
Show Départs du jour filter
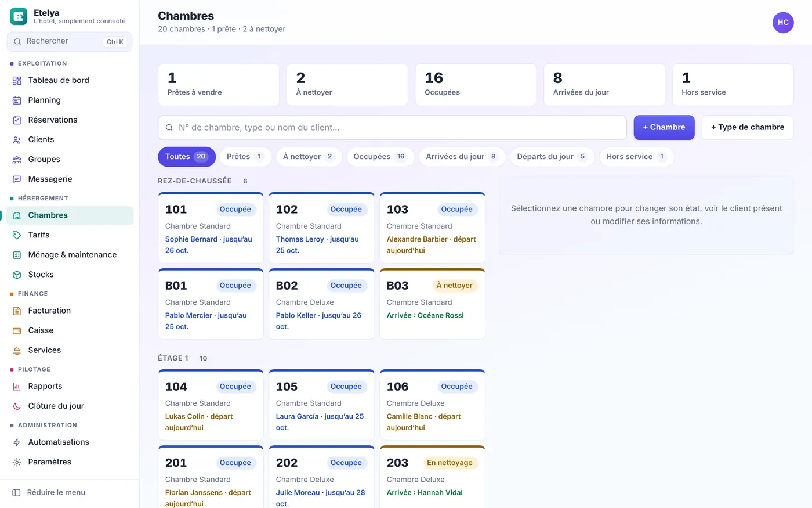click(552, 157)
